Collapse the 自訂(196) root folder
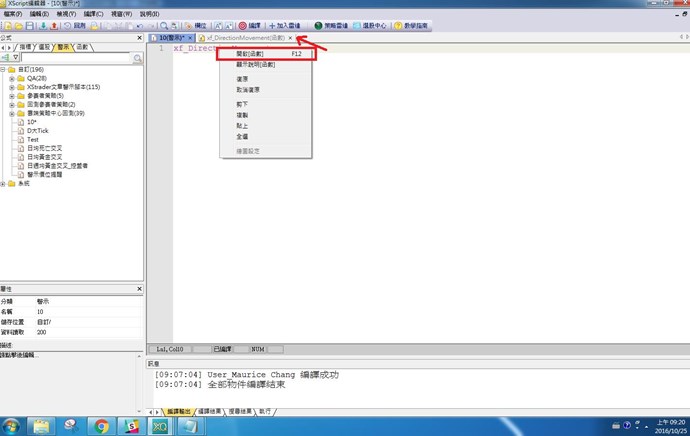The image size is (690, 436). tap(3, 70)
